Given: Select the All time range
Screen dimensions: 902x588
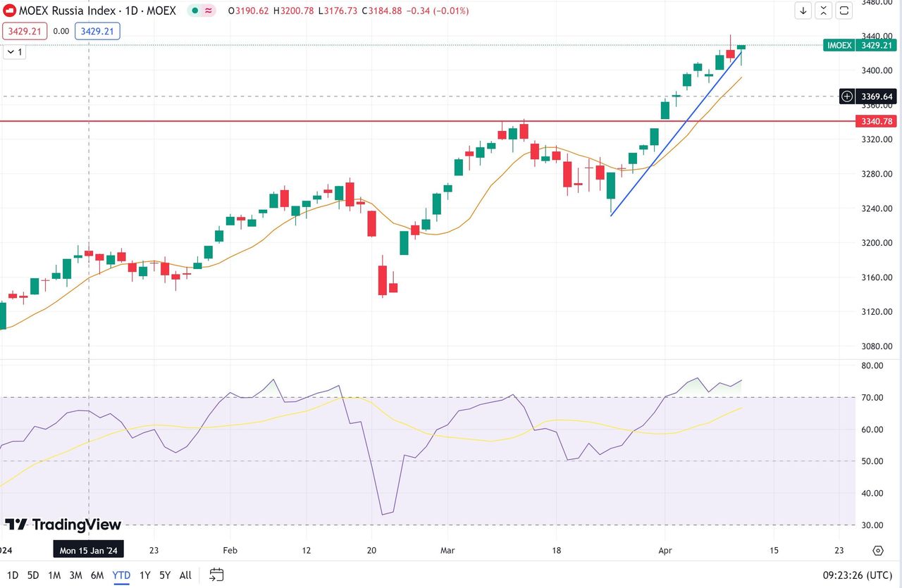Looking at the screenshot, I should click(x=185, y=575).
